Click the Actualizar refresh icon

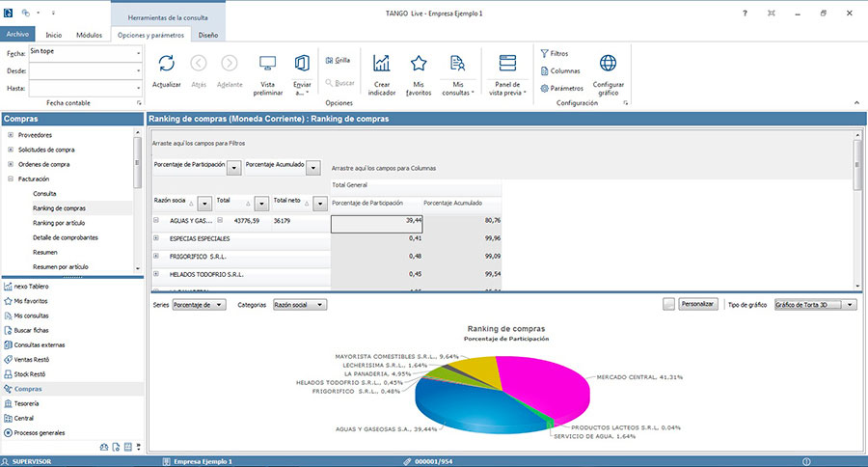[x=167, y=63]
